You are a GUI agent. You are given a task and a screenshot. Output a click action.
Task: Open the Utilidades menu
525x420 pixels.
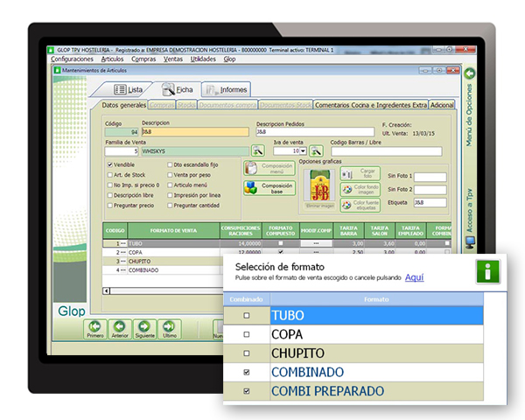[x=203, y=59]
